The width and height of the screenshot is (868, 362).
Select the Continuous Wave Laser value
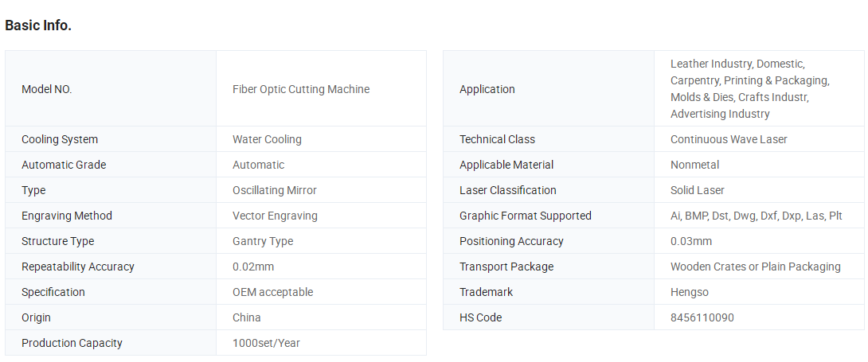(x=729, y=139)
